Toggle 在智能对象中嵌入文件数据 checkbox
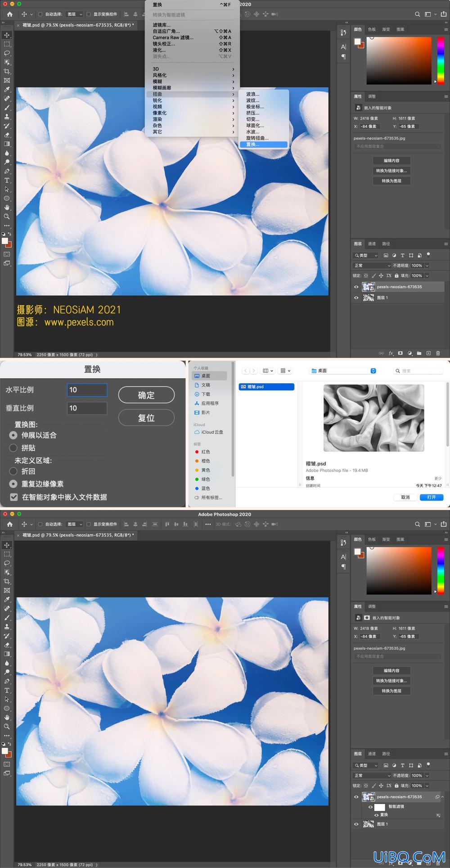Screen dimensions: 450x868 pos(14,497)
